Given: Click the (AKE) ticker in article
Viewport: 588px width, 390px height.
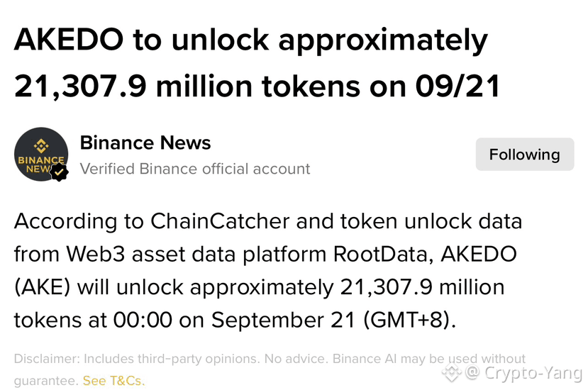Looking at the screenshot, I should [42, 288].
